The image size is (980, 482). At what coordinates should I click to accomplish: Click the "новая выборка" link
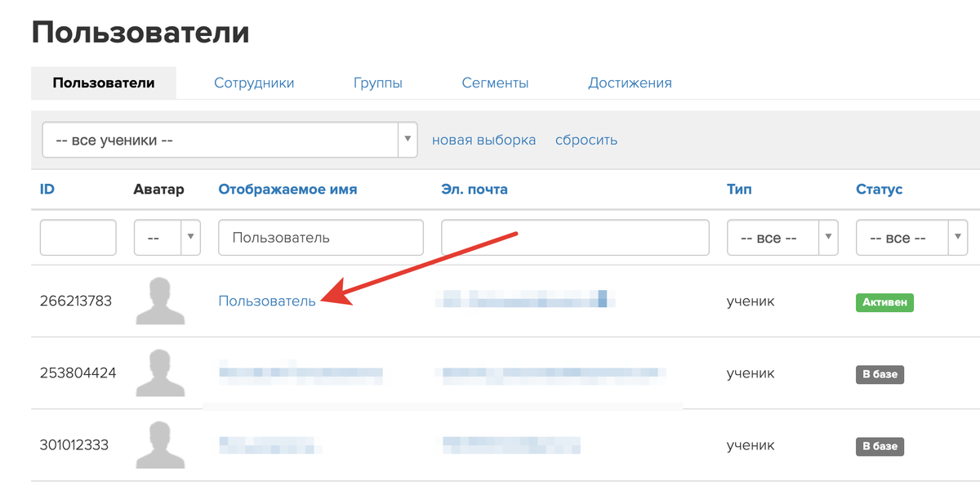click(x=483, y=140)
